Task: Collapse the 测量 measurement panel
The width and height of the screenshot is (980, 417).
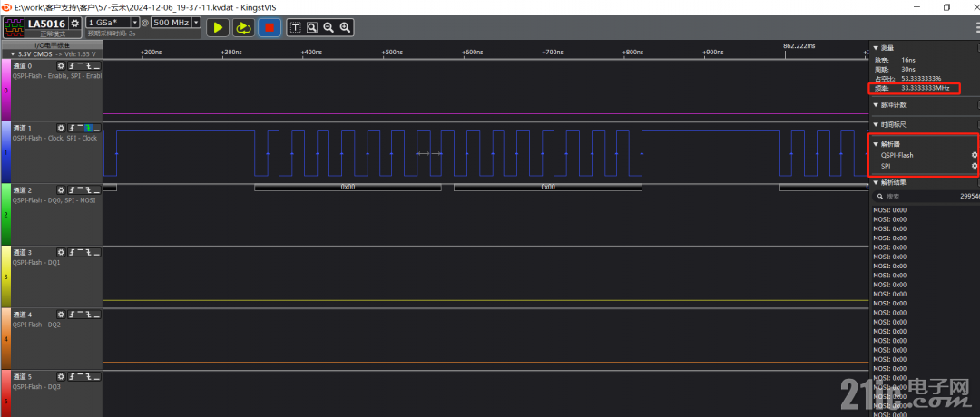Action: tap(876, 47)
